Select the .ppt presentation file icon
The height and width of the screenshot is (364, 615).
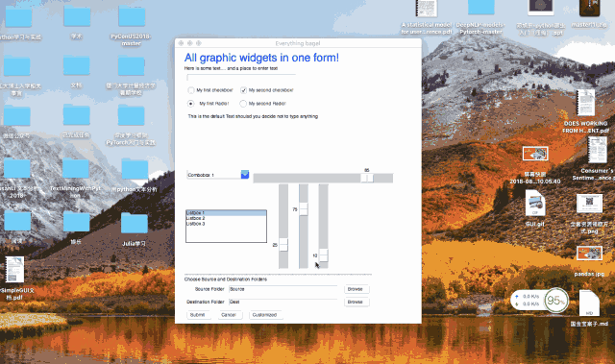(x=541, y=8)
